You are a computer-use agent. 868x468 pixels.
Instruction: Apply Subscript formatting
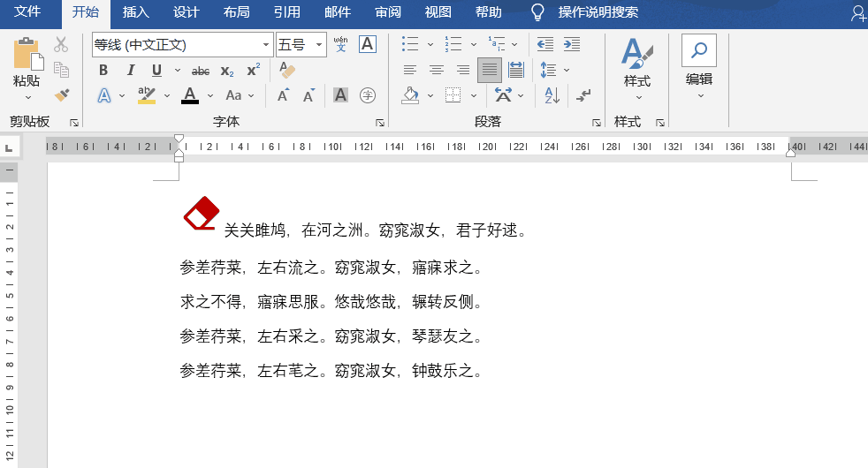[227, 71]
